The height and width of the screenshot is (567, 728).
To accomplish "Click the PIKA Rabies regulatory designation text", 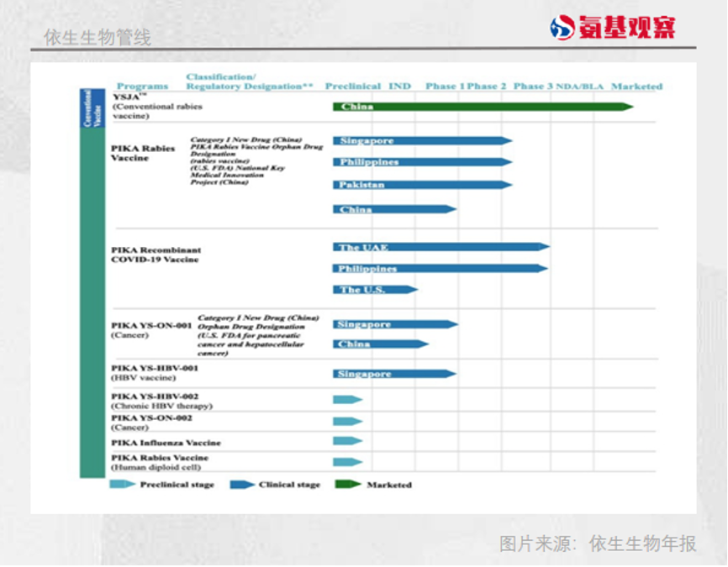I will 256,160.
